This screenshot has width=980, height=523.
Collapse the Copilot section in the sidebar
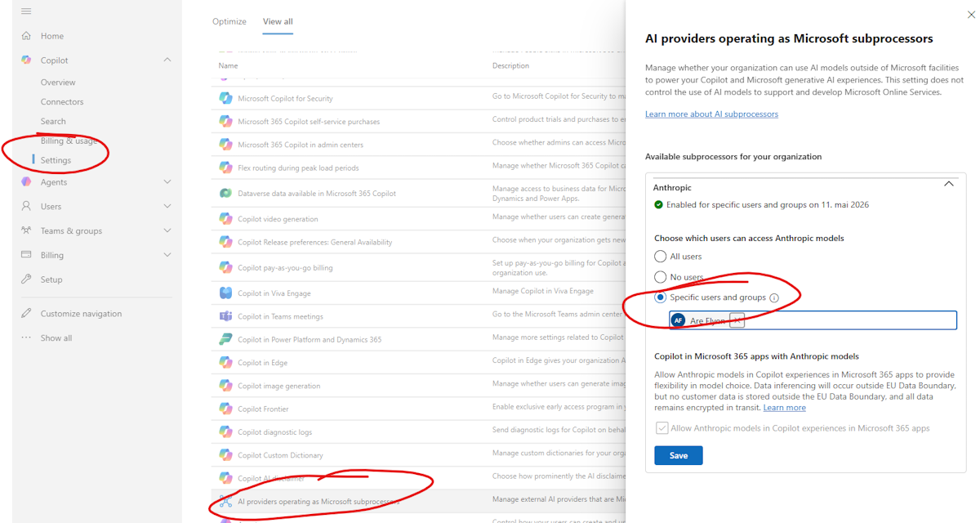pyautogui.click(x=167, y=60)
